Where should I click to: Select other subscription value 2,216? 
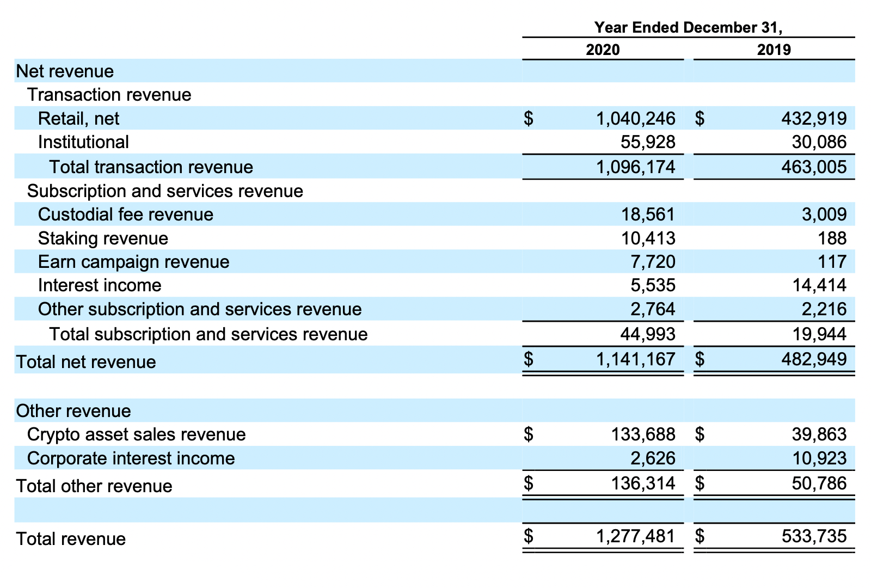pos(824,309)
